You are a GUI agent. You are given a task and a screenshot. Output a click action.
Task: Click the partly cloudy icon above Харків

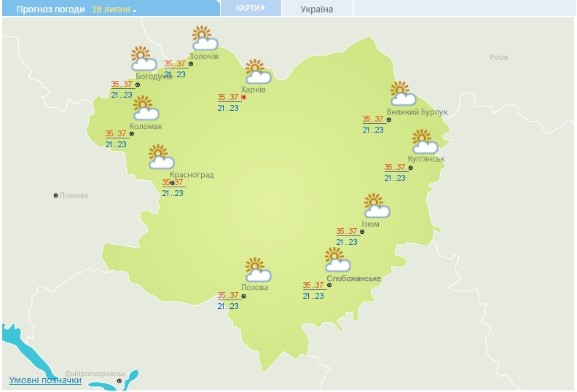coord(258,71)
